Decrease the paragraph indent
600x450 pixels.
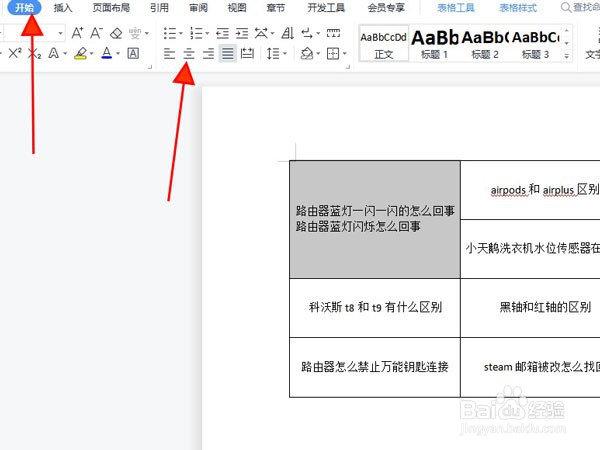point(222,34)
